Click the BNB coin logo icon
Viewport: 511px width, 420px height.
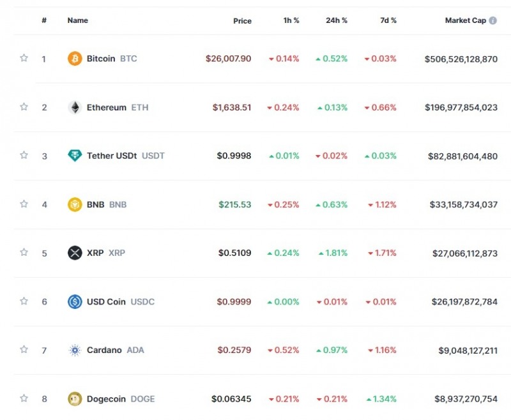coord(75,205)
